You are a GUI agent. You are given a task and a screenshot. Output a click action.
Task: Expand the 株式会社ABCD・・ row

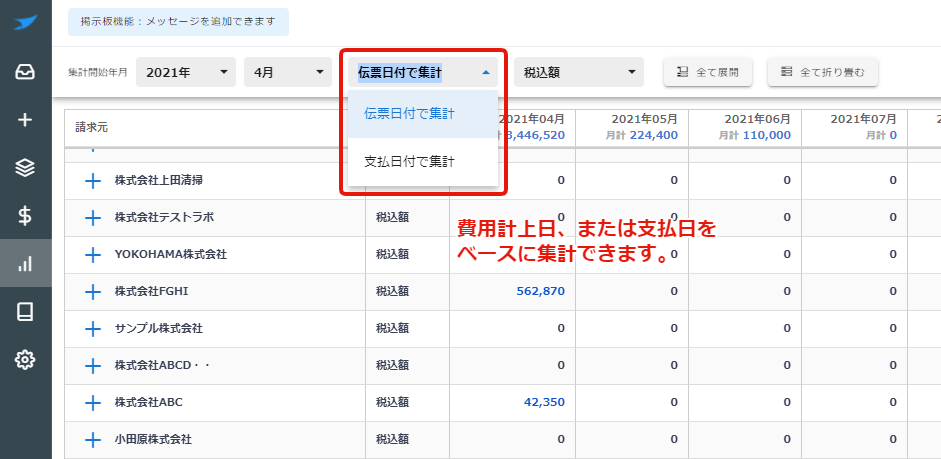92,366
